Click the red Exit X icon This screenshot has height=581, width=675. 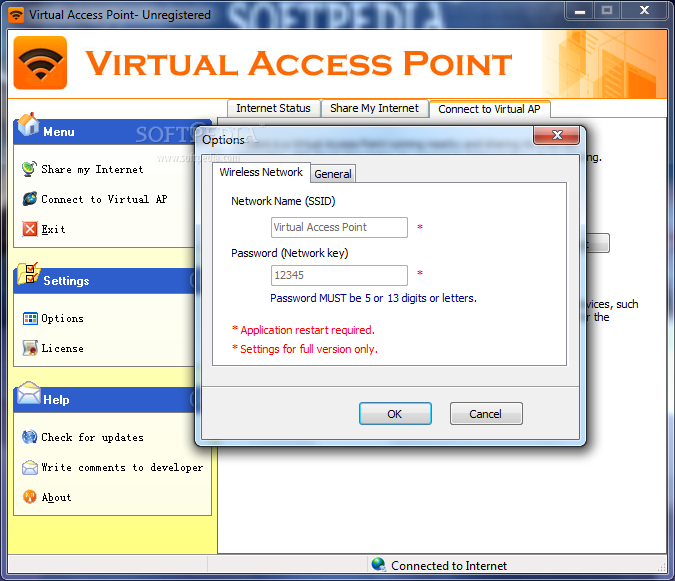30,229
